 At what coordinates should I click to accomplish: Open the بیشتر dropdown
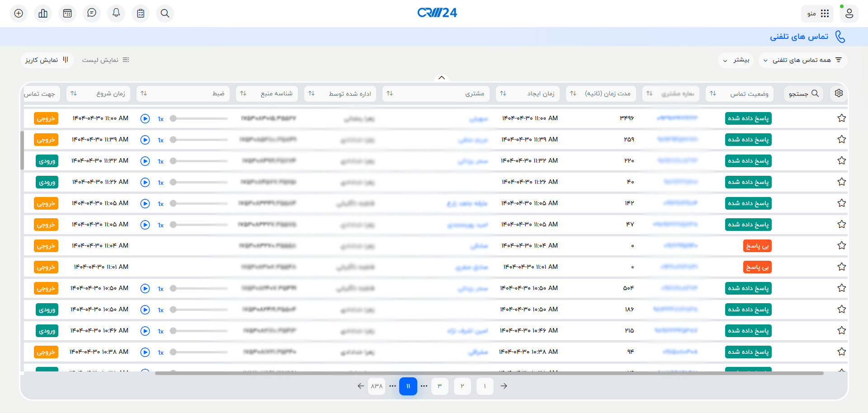736,60
